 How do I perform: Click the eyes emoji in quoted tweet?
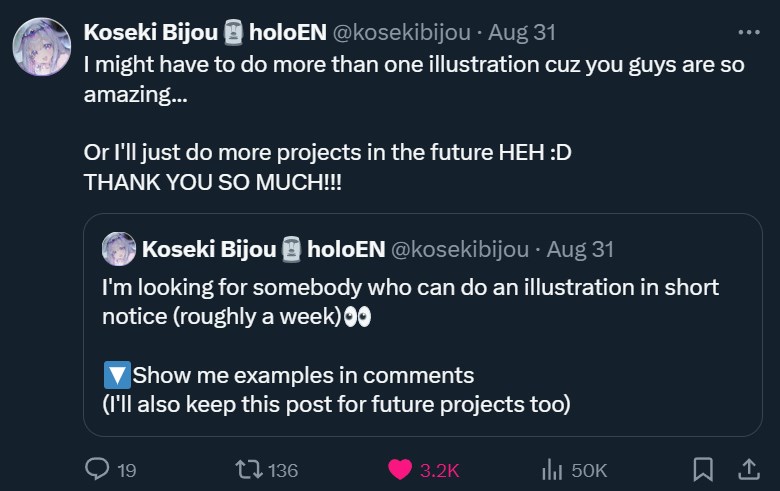click(x=356, y=317)
